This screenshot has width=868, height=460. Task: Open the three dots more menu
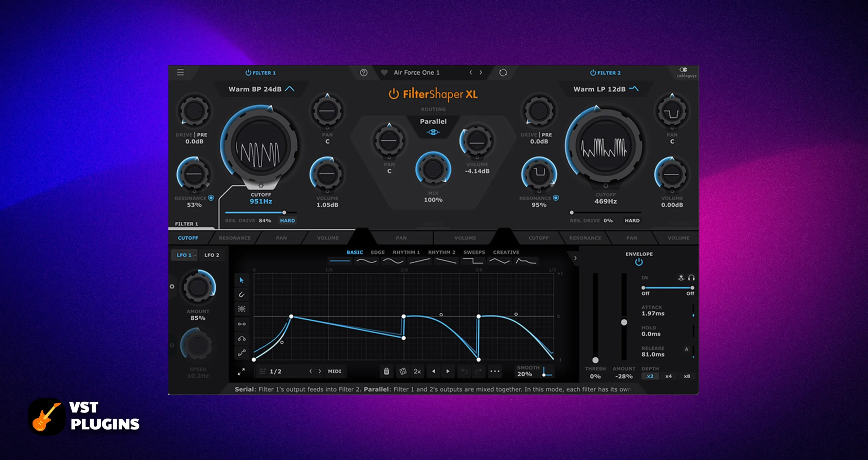[495, 371]
